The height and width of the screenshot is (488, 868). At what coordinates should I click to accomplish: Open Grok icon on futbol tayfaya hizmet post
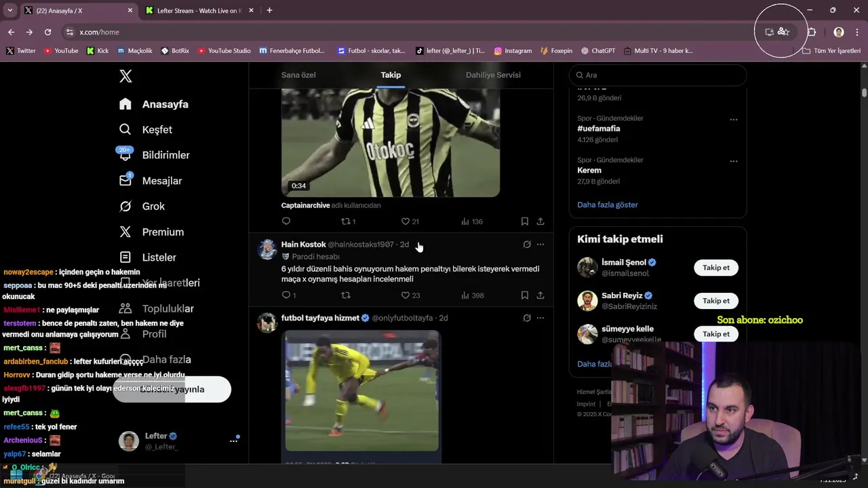pyautogui.click(x=527, y=318)
